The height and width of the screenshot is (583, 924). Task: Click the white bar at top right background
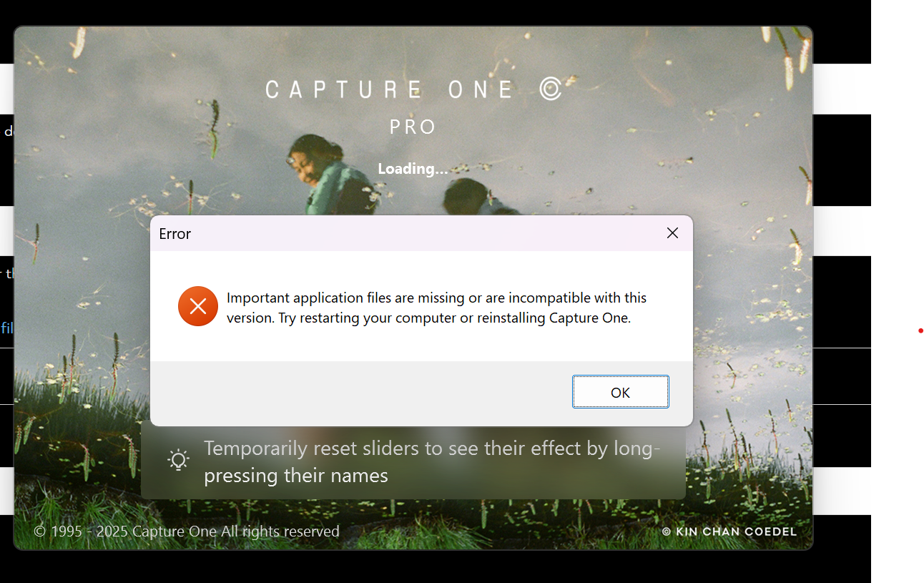[841, 89]
